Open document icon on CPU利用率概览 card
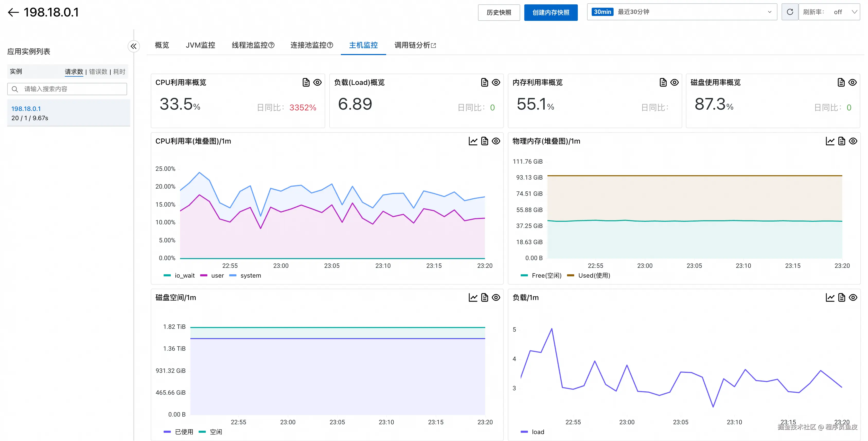Image resolution: width=868 pixels, height=441 pixels. (x=306, y=83)
